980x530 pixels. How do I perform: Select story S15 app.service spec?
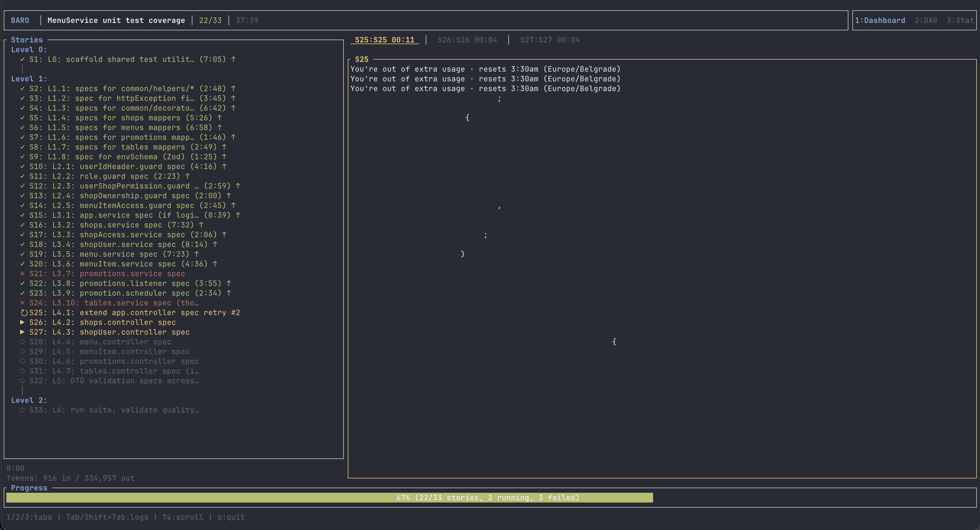[x=130, y=215]
